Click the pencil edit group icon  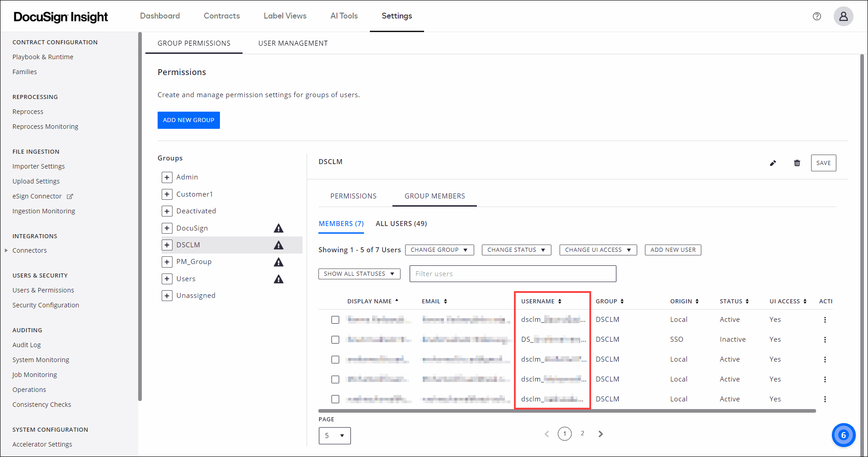(773, 163)
